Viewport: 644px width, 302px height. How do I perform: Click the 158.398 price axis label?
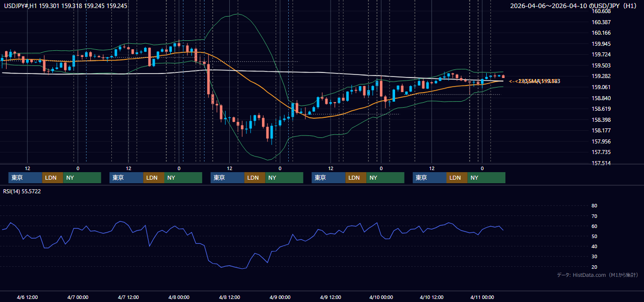601,120
